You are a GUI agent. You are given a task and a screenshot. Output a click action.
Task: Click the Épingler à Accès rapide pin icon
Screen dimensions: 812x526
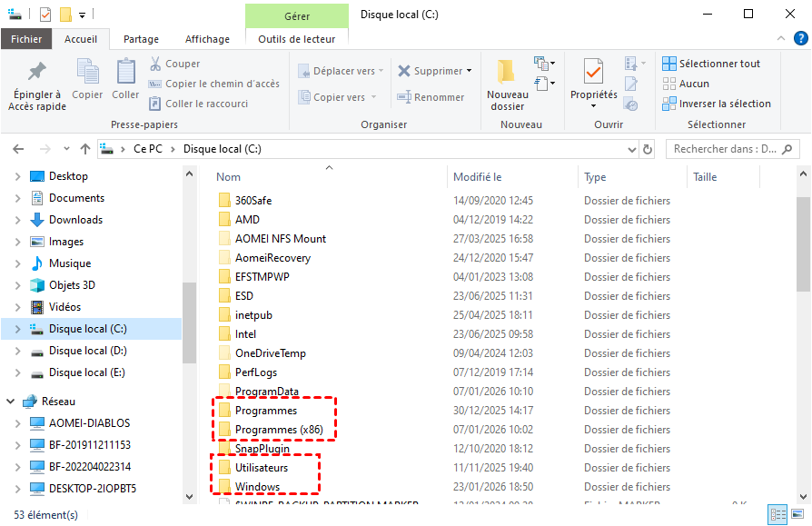tap(37, 73)
